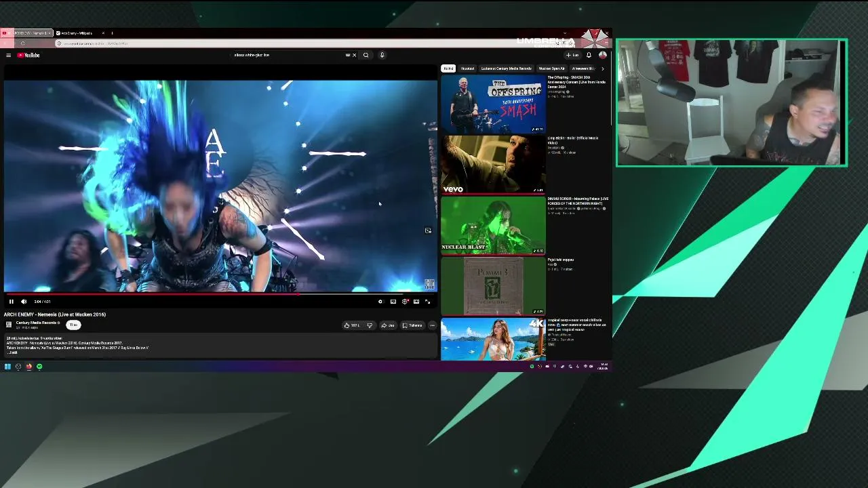
Task: Open the Limp Bizkit Boiler video thumbnail
Action: point(493,164)
